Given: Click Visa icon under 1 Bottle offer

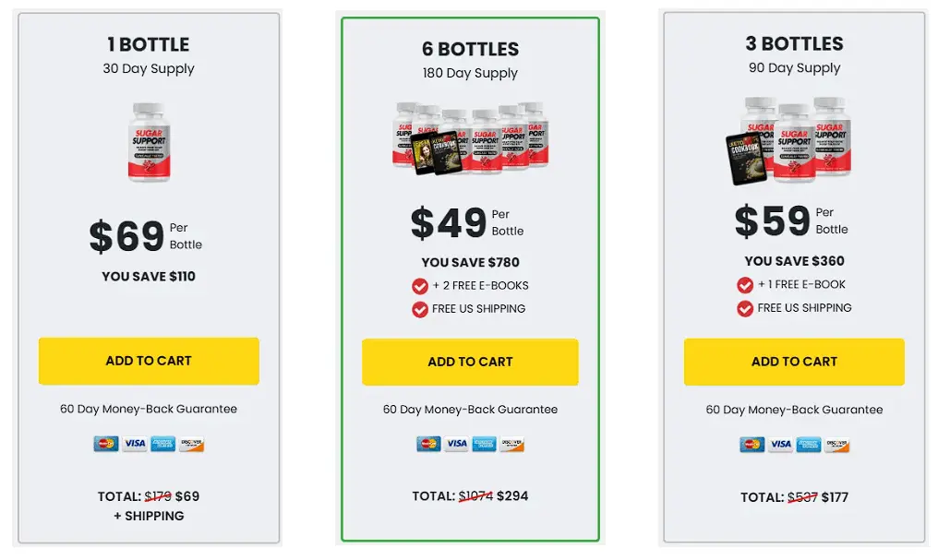Looking at the screenshot, I should pos(135,444).
